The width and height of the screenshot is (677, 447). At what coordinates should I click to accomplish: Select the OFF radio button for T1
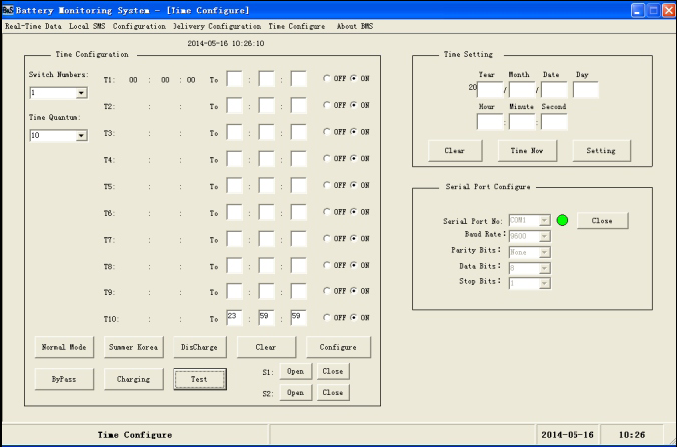tap(326, 78)
